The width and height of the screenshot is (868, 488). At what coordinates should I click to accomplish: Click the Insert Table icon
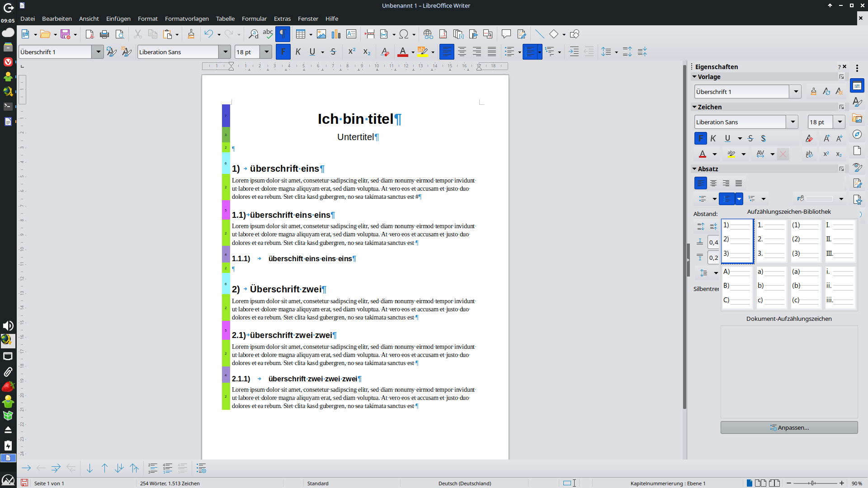tap(300, 34)
